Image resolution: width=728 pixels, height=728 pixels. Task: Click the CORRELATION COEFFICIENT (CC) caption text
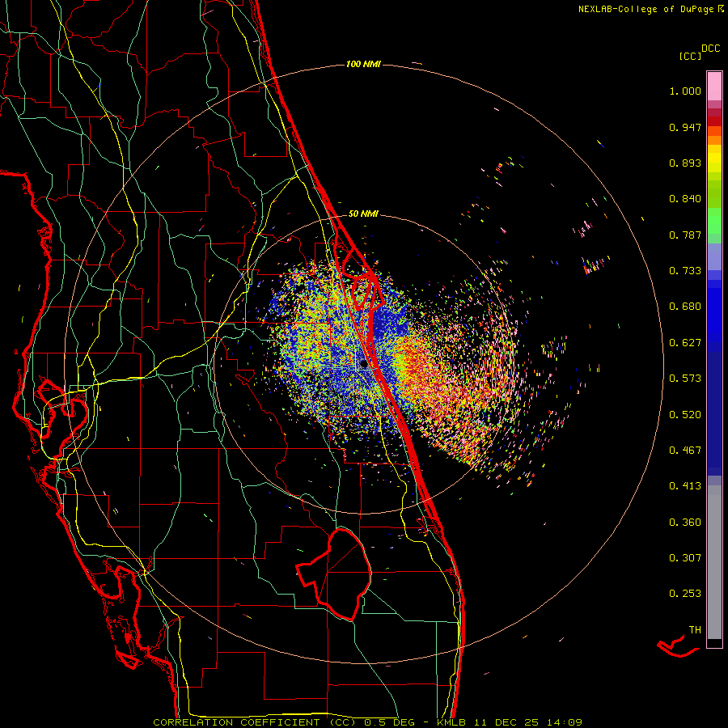click(254, 722)
